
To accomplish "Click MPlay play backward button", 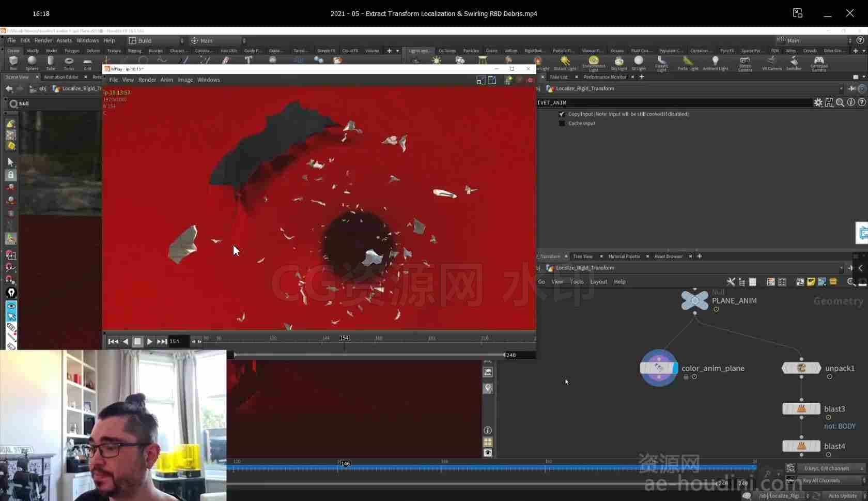I will [126, 341].
